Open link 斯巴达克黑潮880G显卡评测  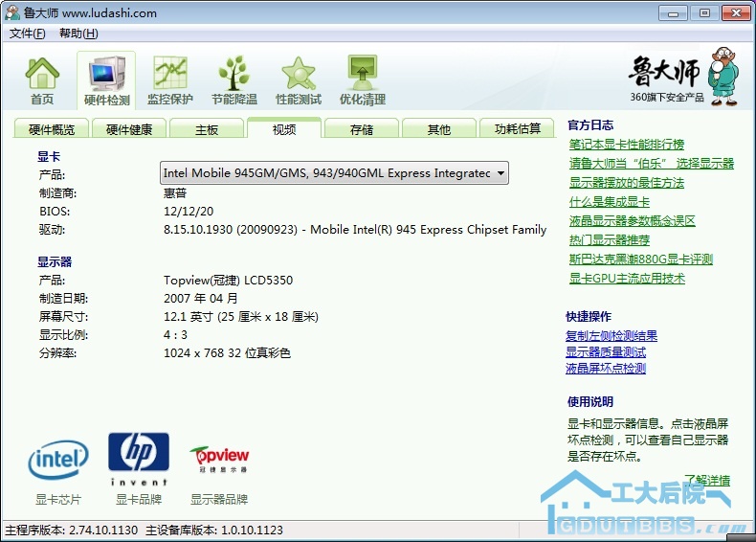point(641,260)
